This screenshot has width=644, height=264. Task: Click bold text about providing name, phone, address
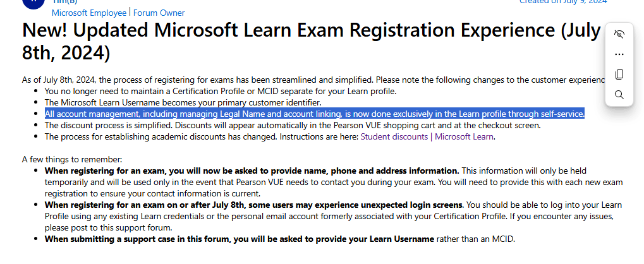pyautogui.click(x=252, y=171)
